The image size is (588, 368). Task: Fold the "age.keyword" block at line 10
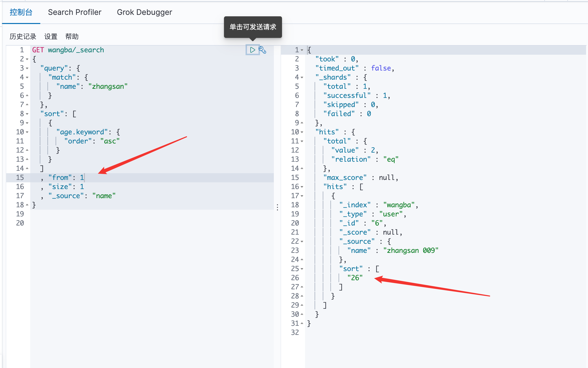coord(27,132)
